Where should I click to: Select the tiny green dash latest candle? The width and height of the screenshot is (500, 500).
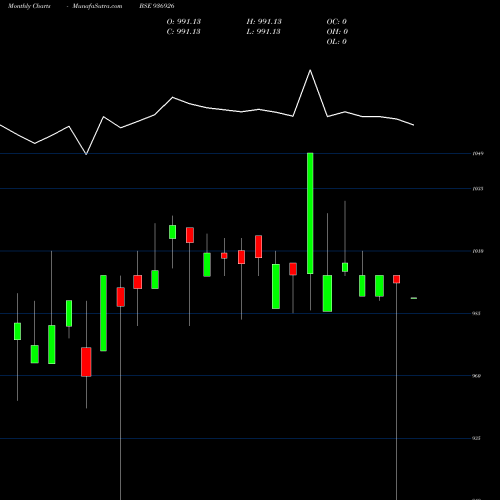coord(414,298)
